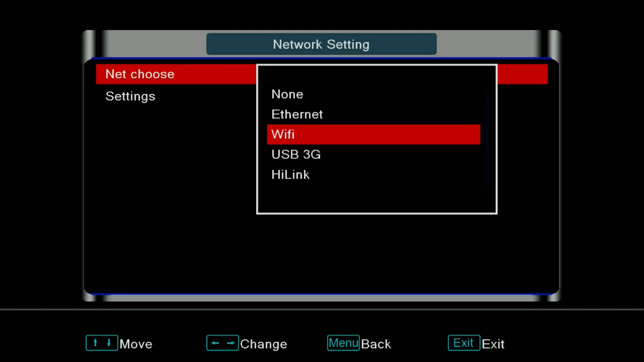644x362 pixels.
Task: Click the Network Setting title bar
Action: tap(321, 44)
